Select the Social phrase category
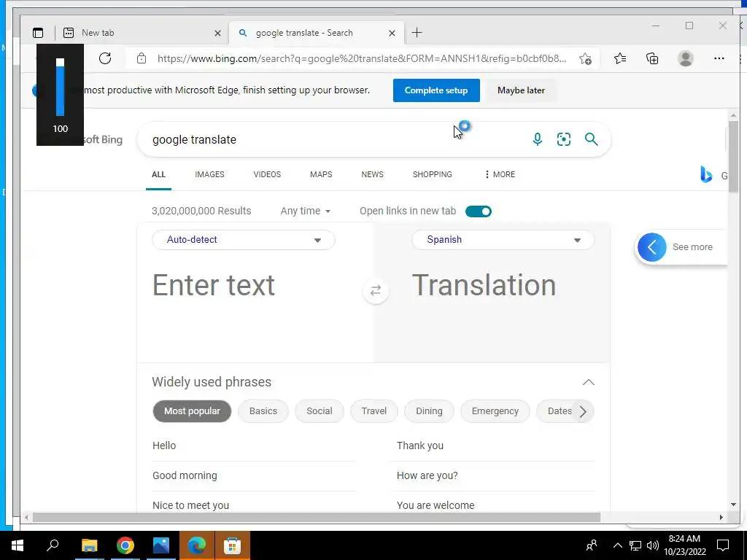Screen dimensions: 747x560 pos(320,411)
